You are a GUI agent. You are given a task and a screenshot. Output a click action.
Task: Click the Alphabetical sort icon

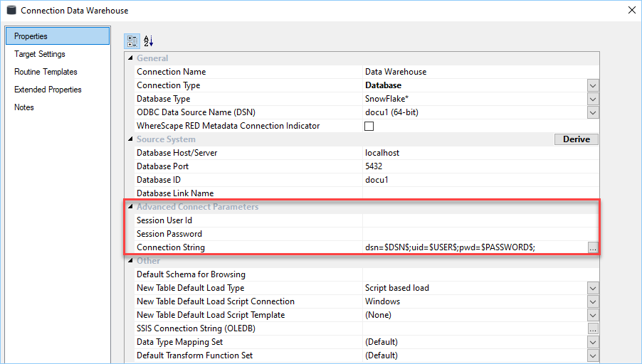pos(148,41)
